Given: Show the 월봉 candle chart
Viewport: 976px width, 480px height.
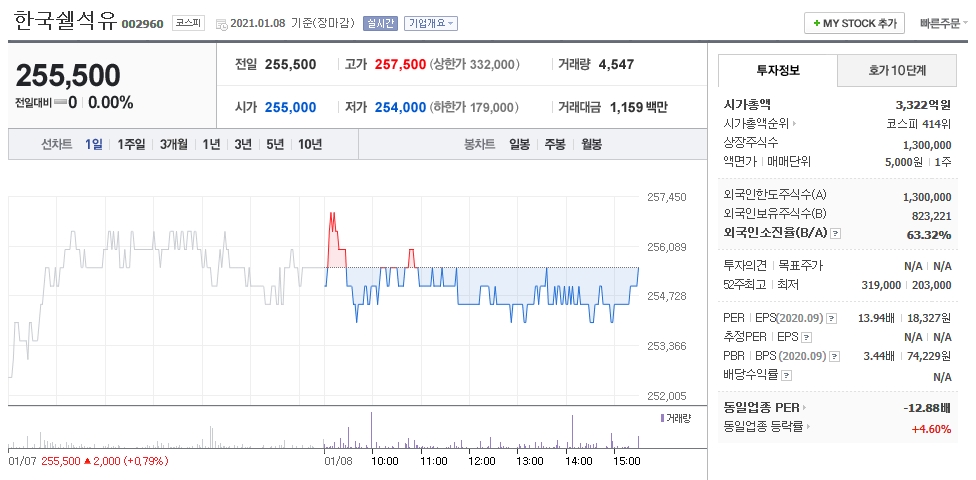Looking at the screenshot, I should 591,144.
